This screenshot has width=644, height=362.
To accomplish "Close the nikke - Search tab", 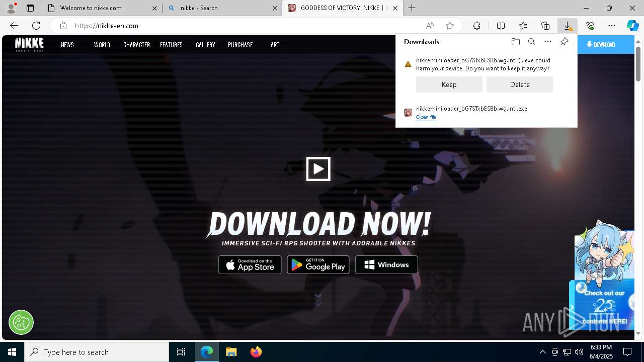I will [275, 8].
